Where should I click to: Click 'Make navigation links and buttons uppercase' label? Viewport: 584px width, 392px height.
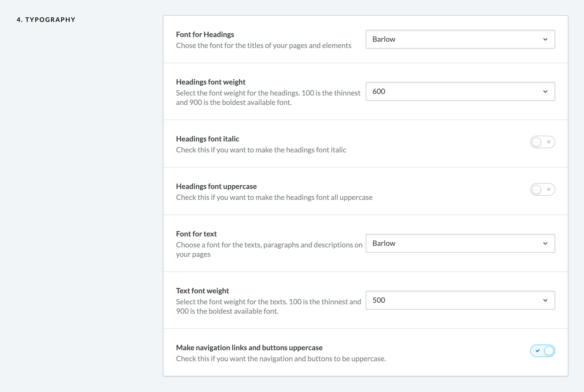point(249,348)
